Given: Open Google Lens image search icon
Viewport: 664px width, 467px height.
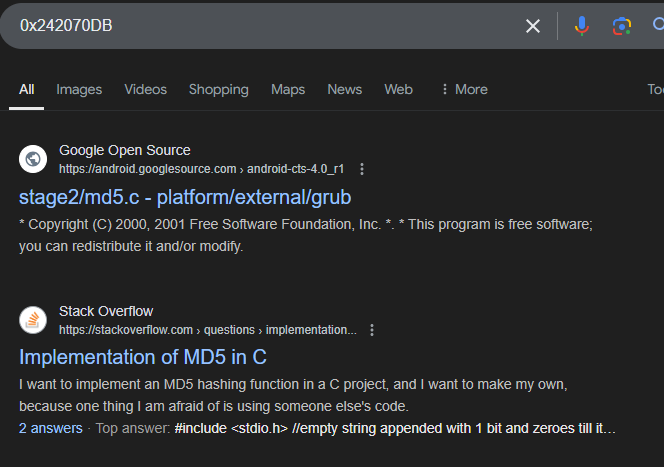Looking at the screenshot, I should [x=622, y=26].
